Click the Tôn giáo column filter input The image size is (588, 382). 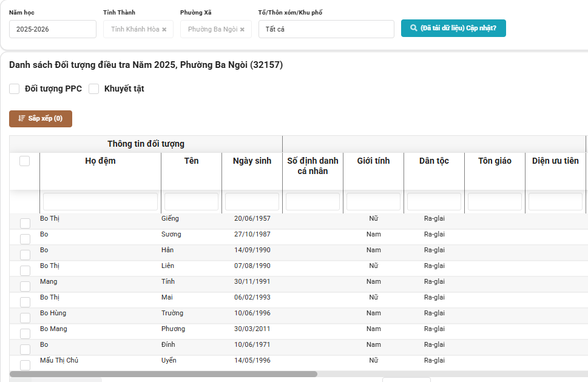point(495,202)
